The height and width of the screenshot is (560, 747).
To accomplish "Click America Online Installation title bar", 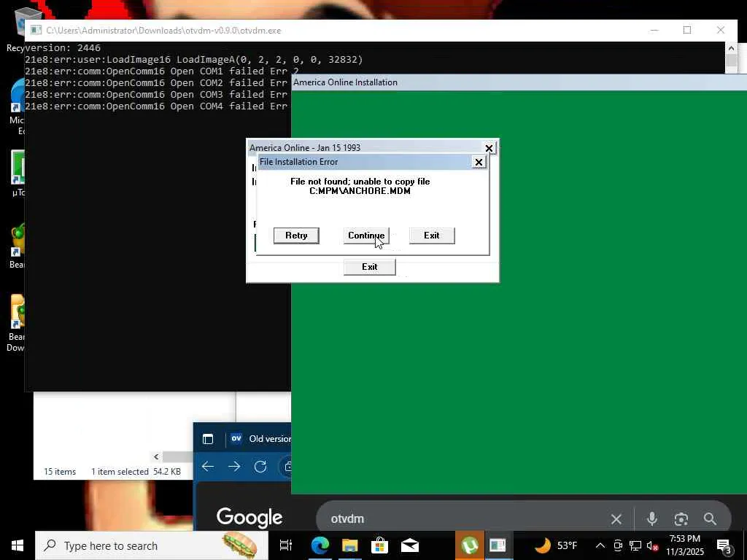I will [x=519, y=82].
